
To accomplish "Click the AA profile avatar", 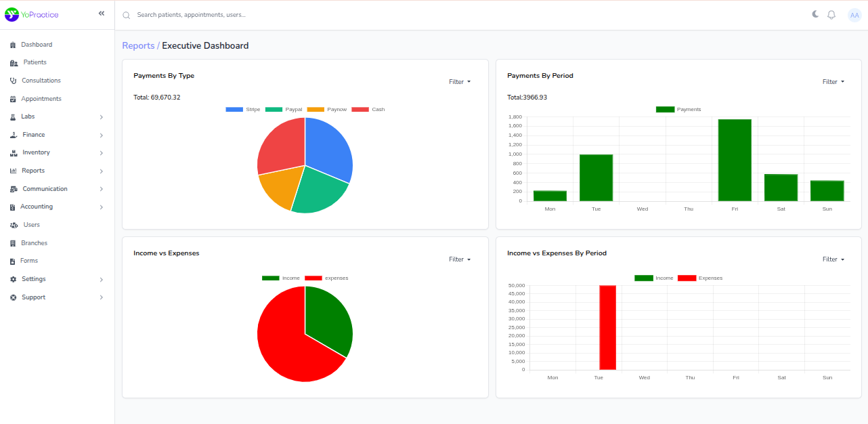I will point(854,14).
